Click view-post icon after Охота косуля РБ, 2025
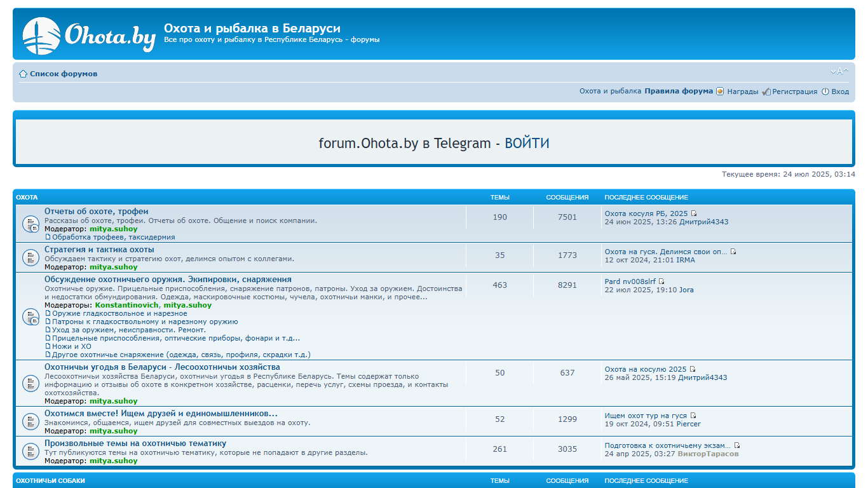This screenshot has height=488, width=868. [694, 213]
